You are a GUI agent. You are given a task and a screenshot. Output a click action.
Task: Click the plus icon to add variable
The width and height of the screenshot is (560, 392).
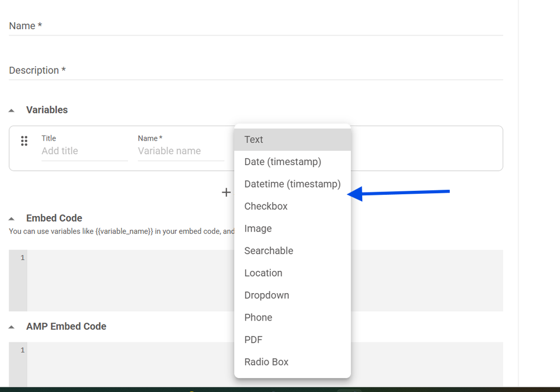point(226,193)
